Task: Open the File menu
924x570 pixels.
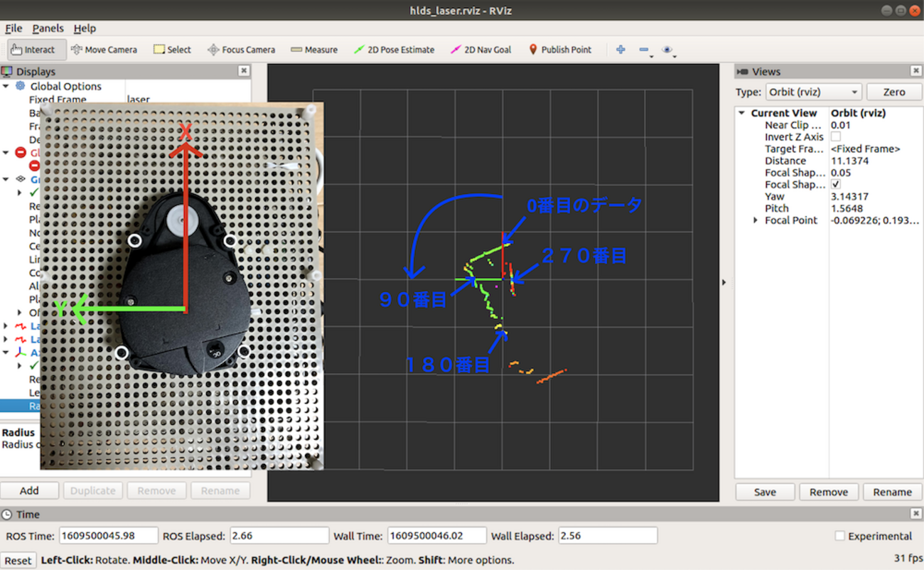Action: [14, 28]
